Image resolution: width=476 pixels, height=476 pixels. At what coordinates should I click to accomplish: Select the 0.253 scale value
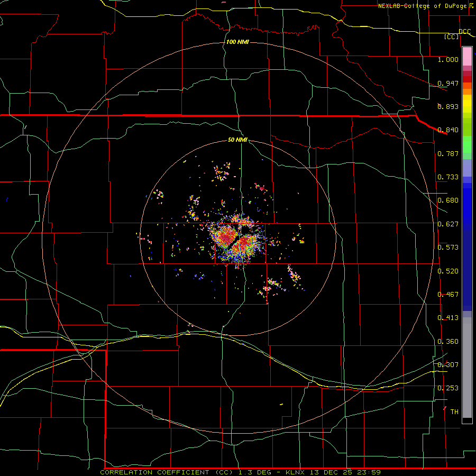point(448,388)
